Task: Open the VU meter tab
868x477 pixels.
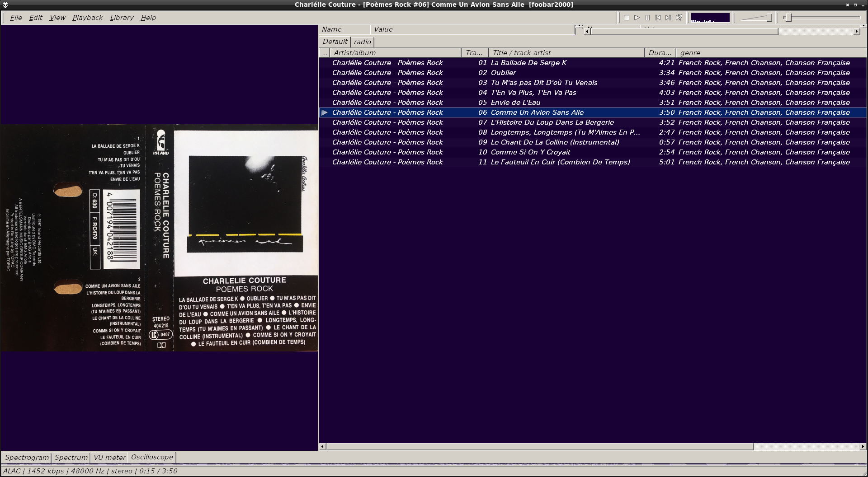Action: pos(109,458)
